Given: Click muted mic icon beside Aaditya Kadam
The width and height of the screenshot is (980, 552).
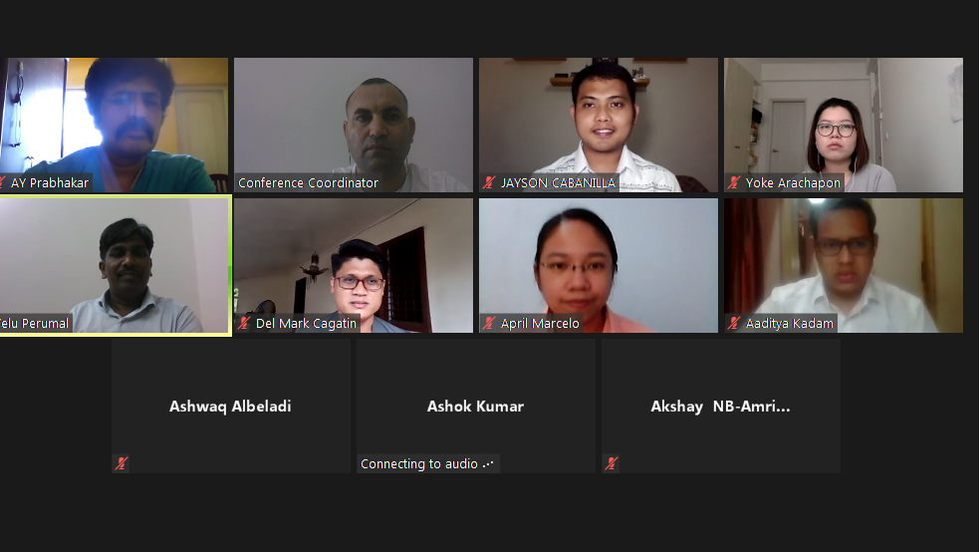Looking at the screenshot, I should [734, 323].
